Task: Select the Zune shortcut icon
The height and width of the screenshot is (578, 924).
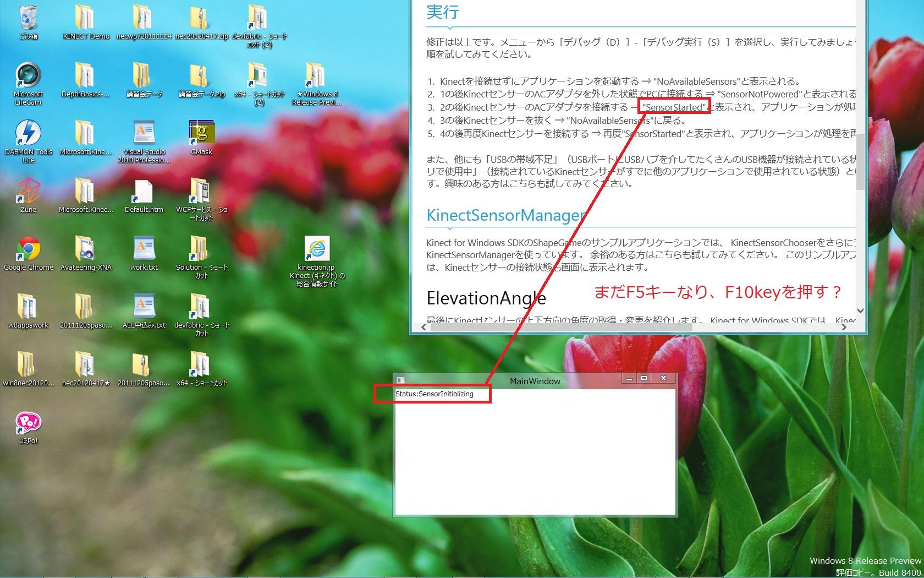Action: coord(28,196)
